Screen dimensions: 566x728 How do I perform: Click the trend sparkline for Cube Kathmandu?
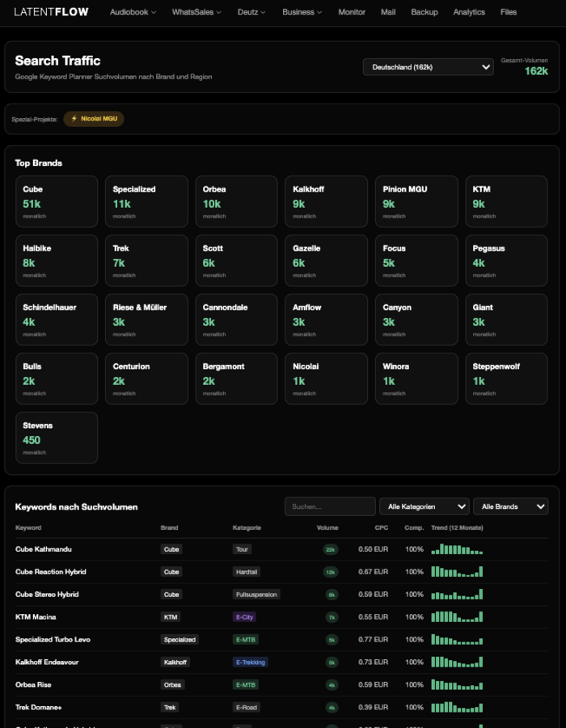[x=458, y=549]
